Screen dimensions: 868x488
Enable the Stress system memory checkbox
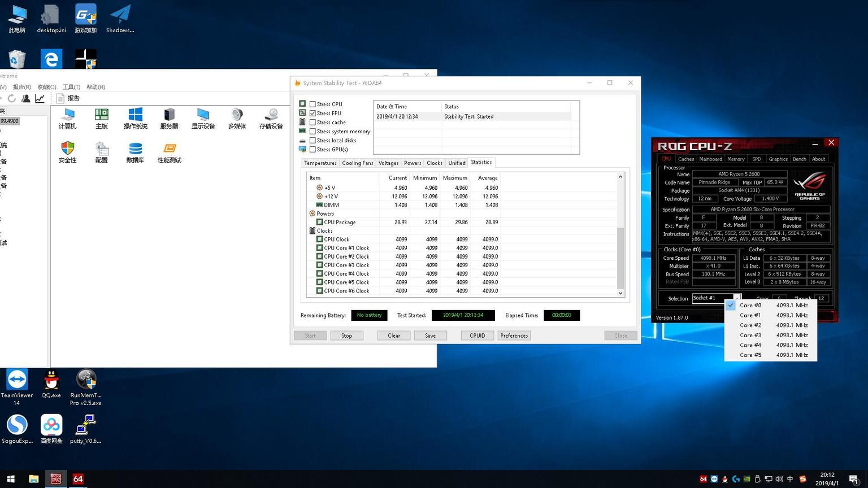pyautogui.click(x=313, y=132)
